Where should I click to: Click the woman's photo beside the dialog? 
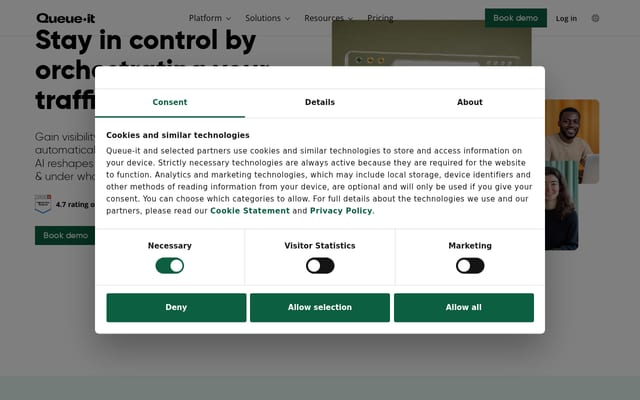point(561,205)
